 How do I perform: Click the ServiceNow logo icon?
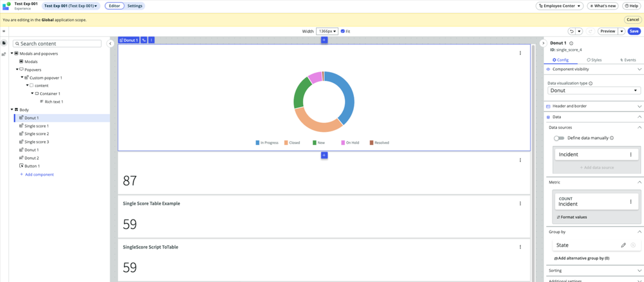pyautogui.click(x=6, y=6)
